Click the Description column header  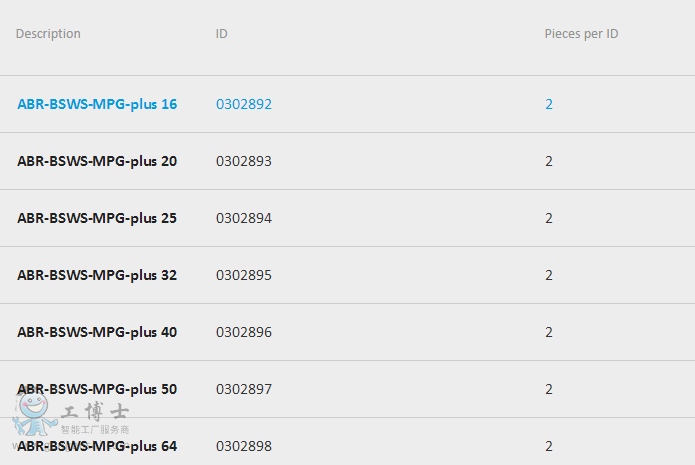[48, 34]
